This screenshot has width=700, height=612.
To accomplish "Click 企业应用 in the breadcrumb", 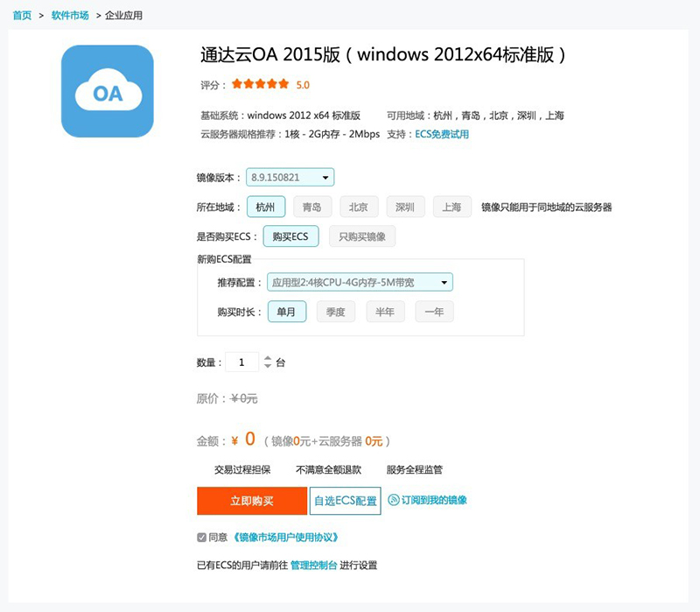I will 123,16.
